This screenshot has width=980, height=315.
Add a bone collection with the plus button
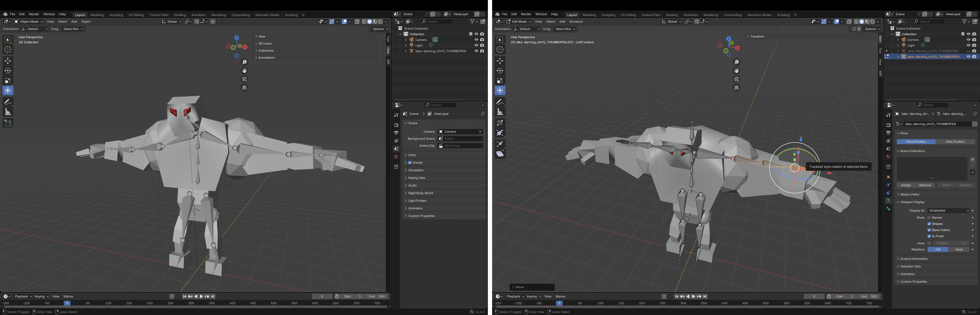pos(973,160)
